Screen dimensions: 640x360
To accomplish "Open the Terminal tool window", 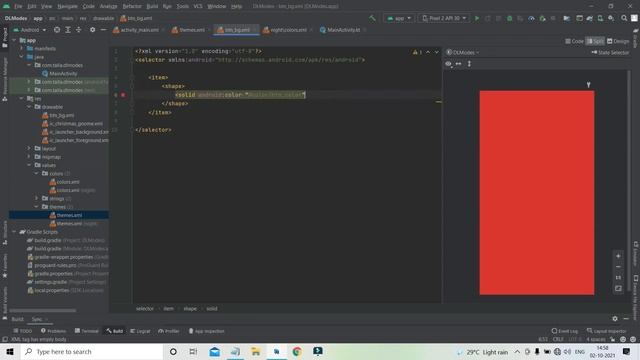I will click(x=87, y=331).
